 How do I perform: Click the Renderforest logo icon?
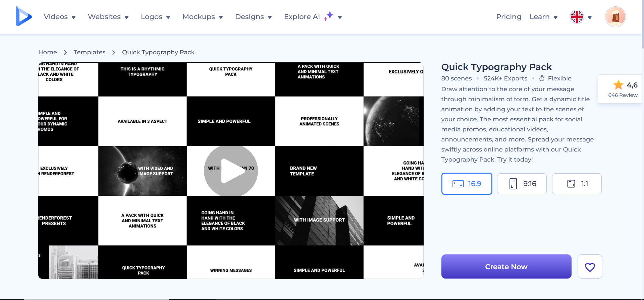coord(24,16)
